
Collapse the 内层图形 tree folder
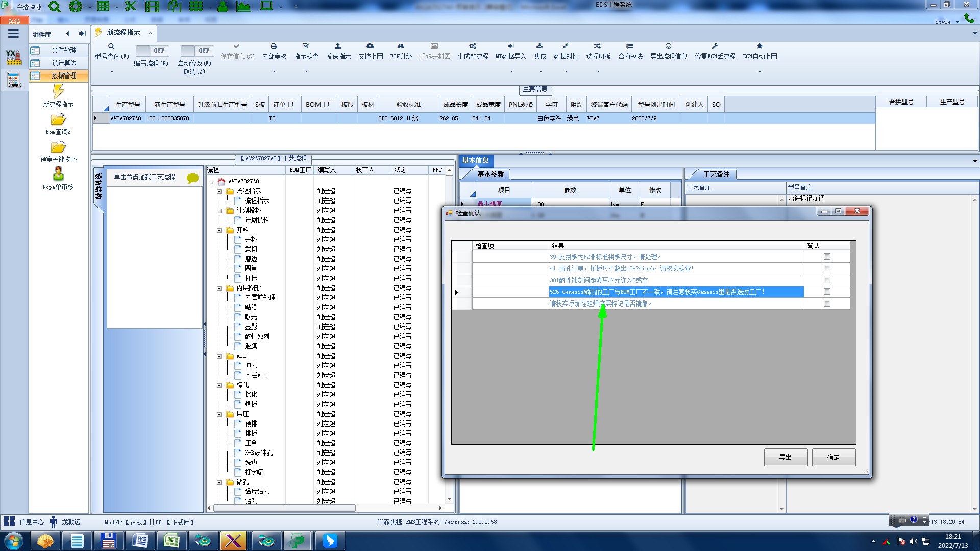[219, 288]
